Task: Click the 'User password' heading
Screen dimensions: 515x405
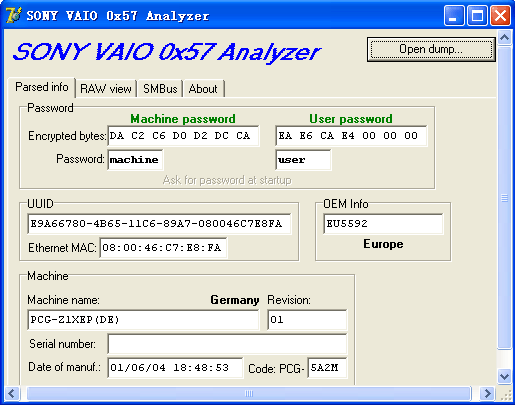Action: [351, 119]
